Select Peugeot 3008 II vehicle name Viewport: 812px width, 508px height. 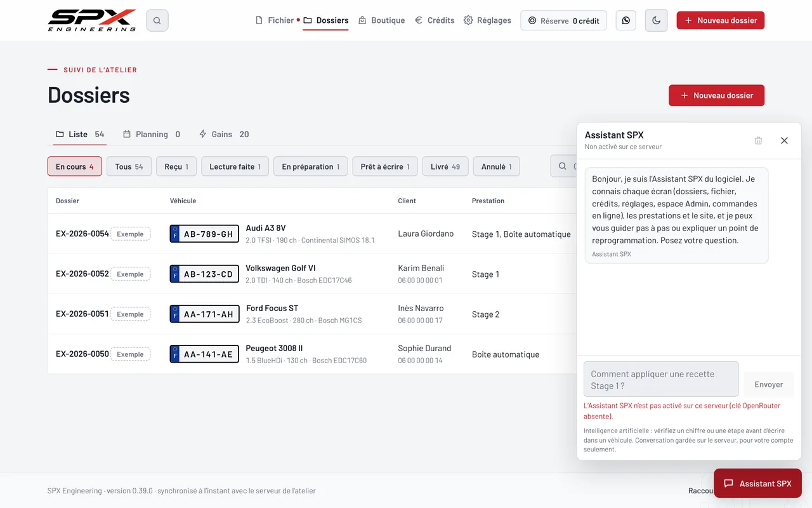[x=274, y=348]
